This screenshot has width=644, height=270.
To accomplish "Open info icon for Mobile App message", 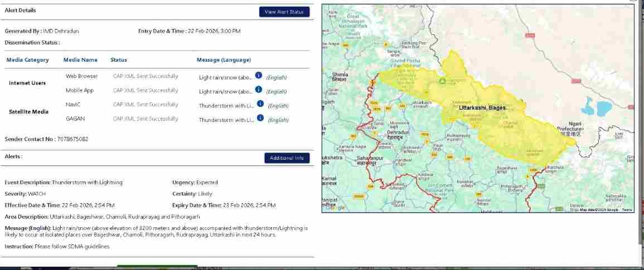I will [x=259, y=90].
